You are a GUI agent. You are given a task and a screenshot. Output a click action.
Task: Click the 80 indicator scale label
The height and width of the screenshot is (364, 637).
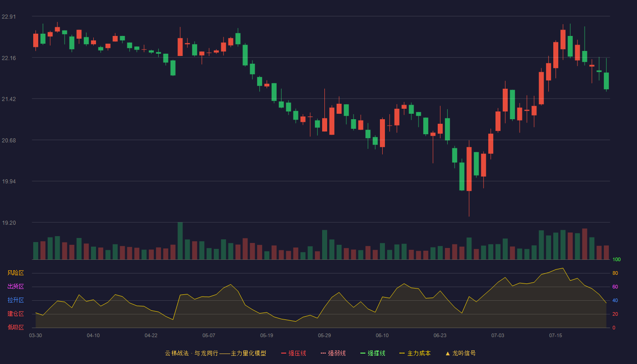pos(615,273)
